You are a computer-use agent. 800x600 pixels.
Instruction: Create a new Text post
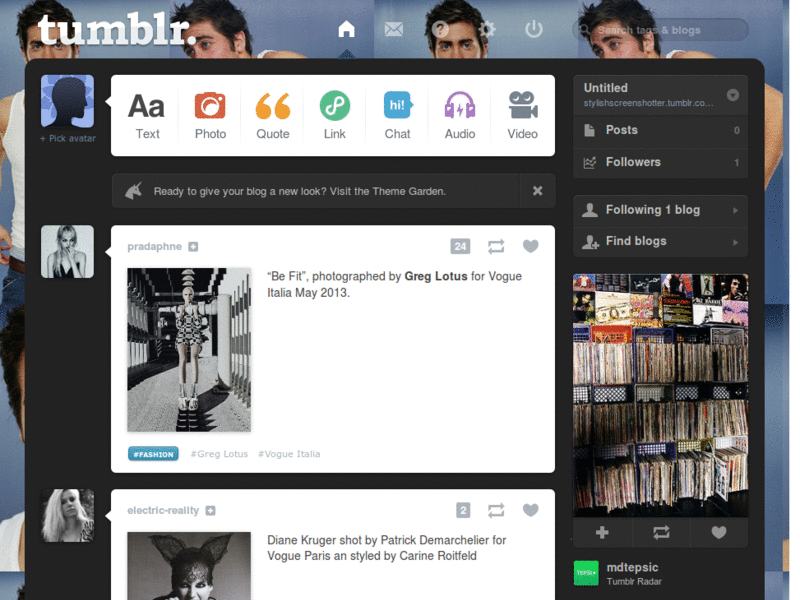(147, 116)
